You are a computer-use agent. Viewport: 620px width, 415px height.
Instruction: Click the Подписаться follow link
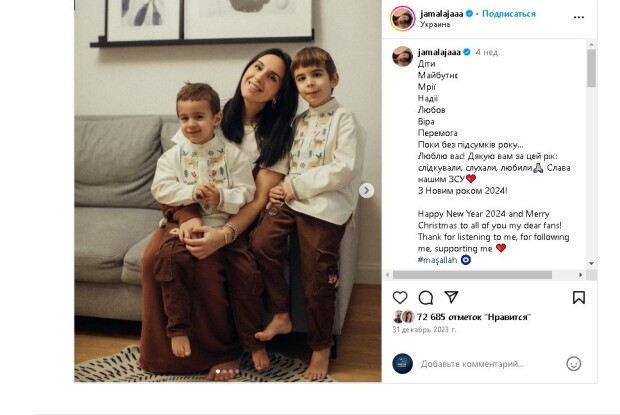pyautogui.click(x=509, y=14)
